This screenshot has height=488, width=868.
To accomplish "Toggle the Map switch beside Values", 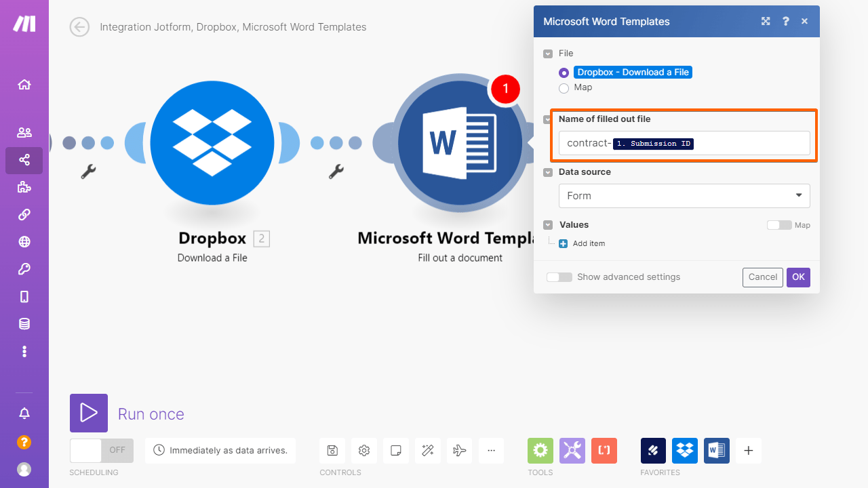I will click(x=779, y=225).
